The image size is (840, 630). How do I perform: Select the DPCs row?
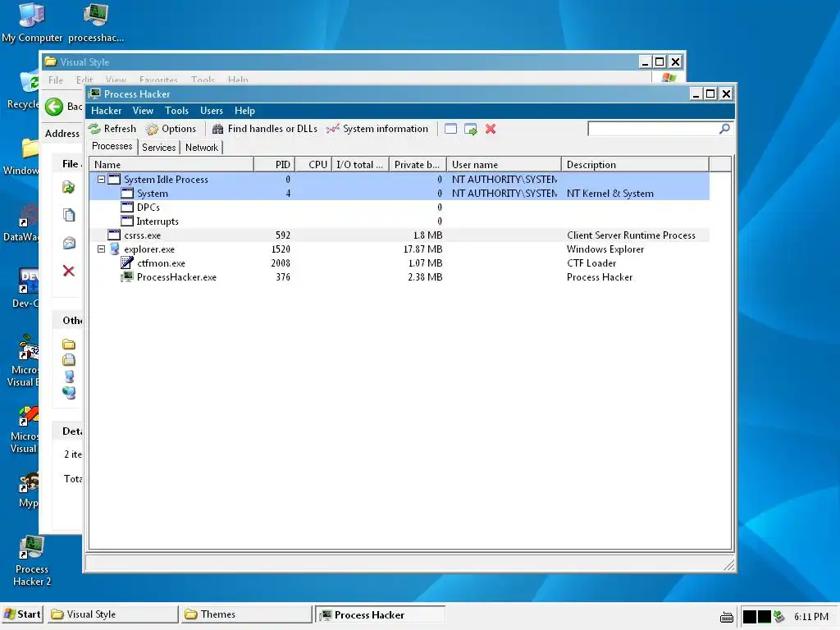[399, 208]
